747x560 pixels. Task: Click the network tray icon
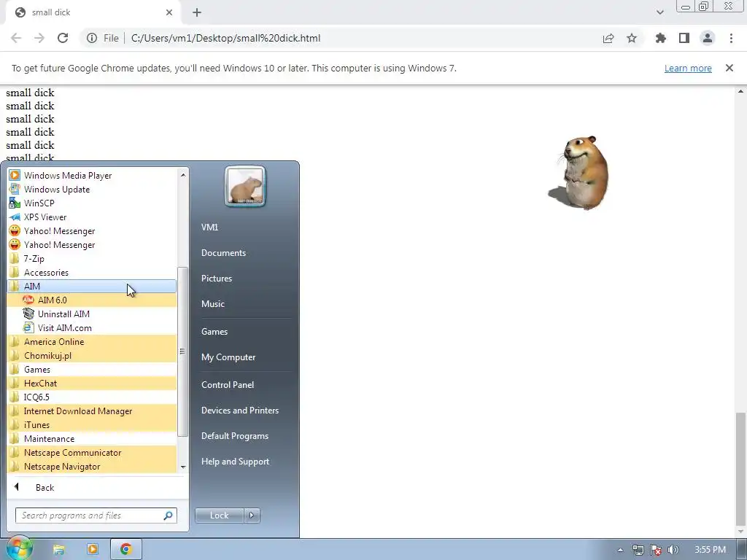click(638, 550)
